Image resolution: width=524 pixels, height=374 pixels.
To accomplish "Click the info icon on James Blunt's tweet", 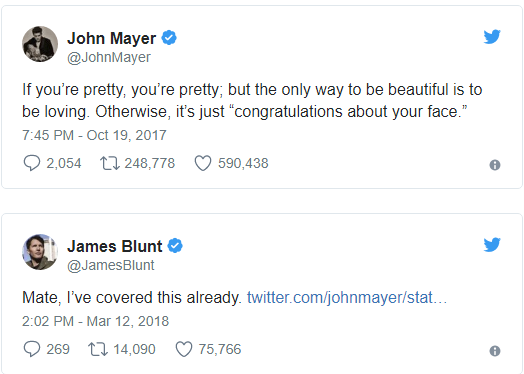I will 495,351.
